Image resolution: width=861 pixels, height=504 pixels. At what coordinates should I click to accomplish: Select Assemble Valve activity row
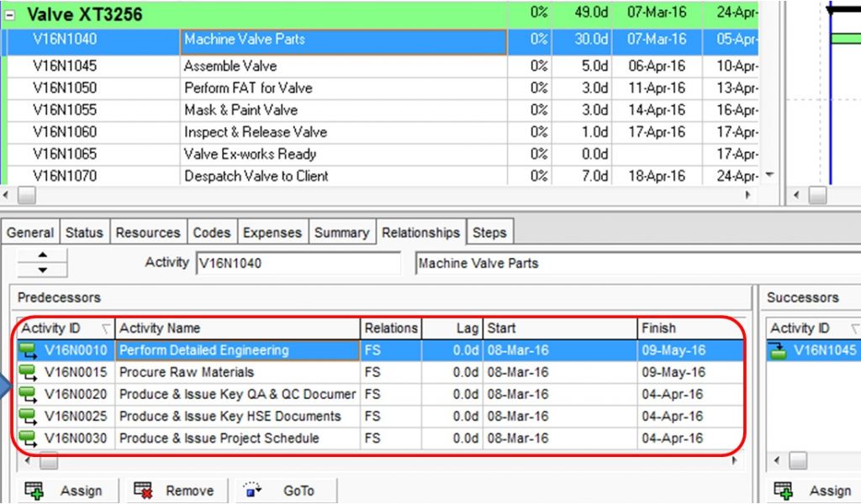pos(230,66)
